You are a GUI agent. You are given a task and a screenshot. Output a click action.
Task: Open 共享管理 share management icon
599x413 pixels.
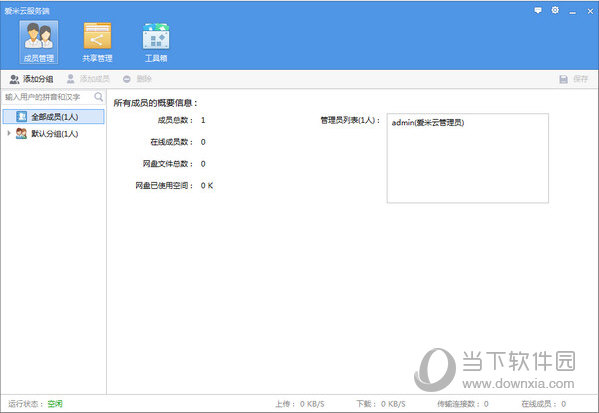(97, 42)
